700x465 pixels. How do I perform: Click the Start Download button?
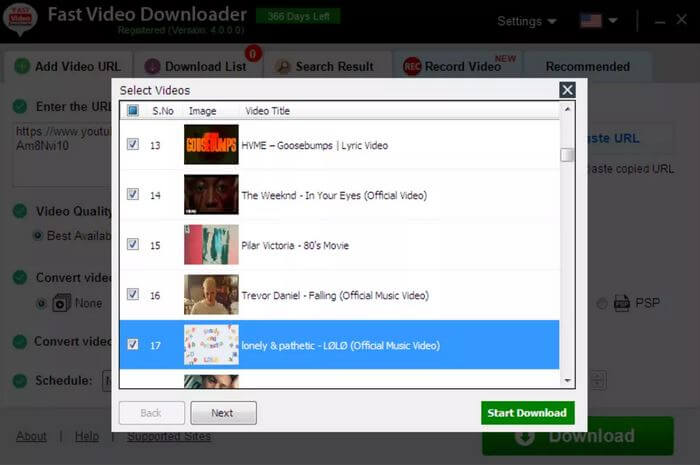[x=528, y=413]
